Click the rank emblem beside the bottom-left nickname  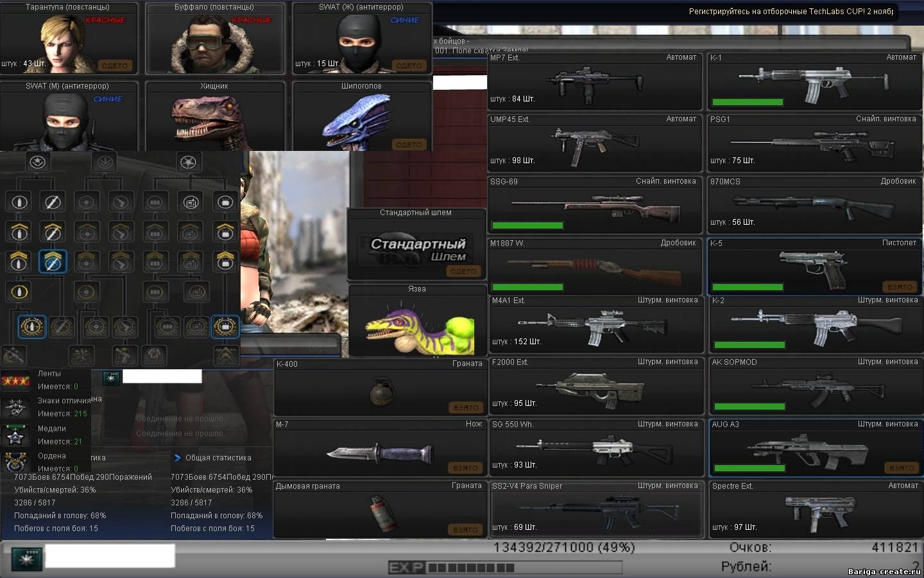27,558
